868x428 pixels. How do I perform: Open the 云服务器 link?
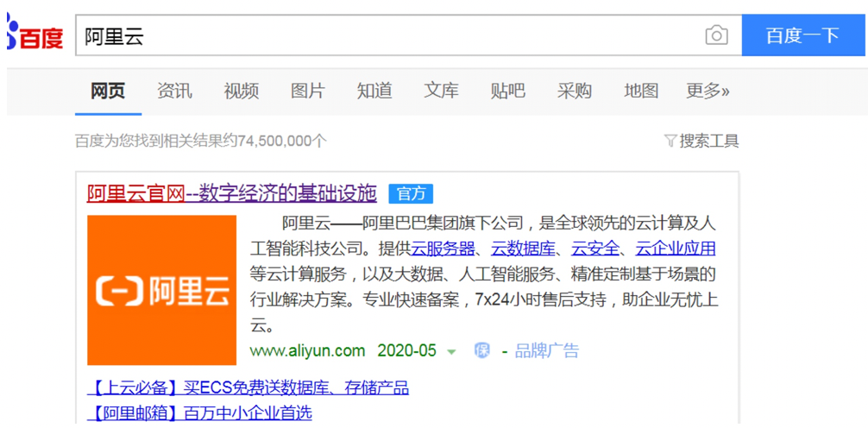(x=443, y=249)
